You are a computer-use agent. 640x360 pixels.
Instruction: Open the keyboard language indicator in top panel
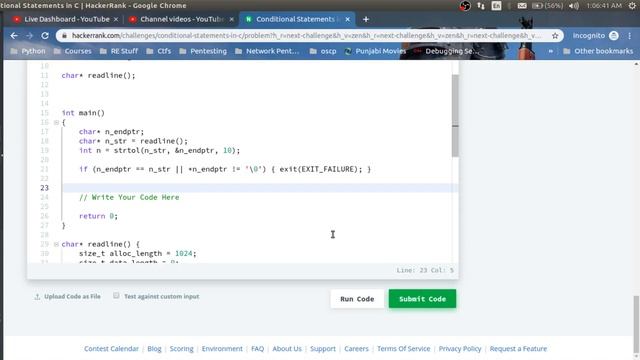click(x=496, y=6)
